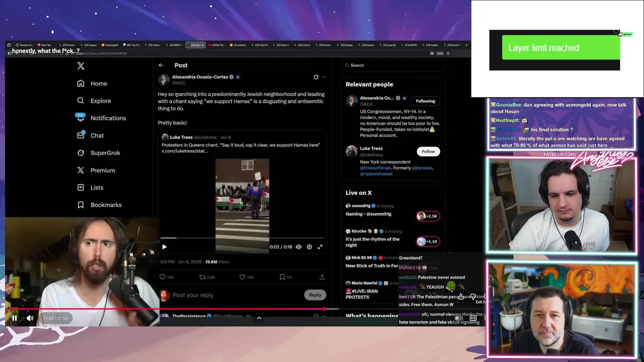
Task: Mute the outer video volume icon
Action: point(30,318)
